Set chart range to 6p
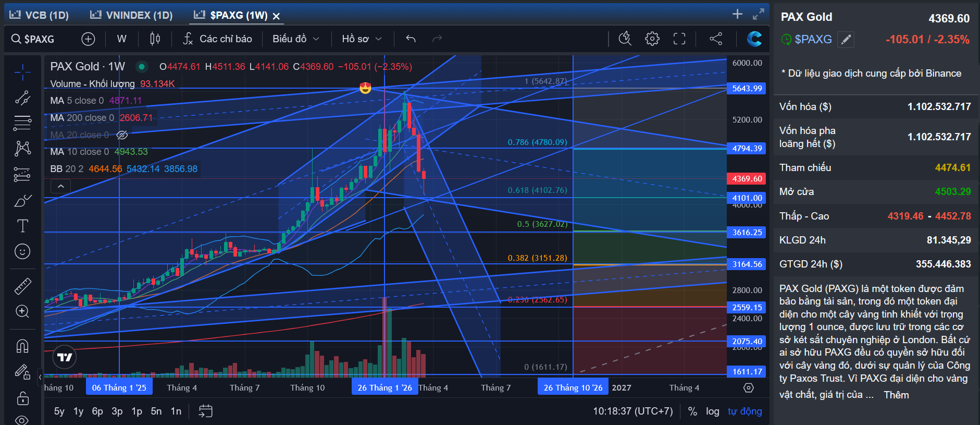 tap(97, 411)
